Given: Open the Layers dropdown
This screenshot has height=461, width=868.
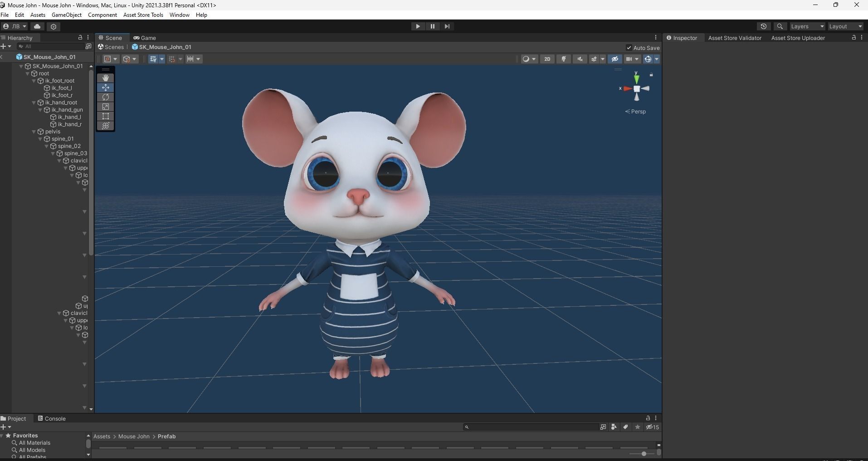Looking at the screenshot, I should [x=808, y=26].
